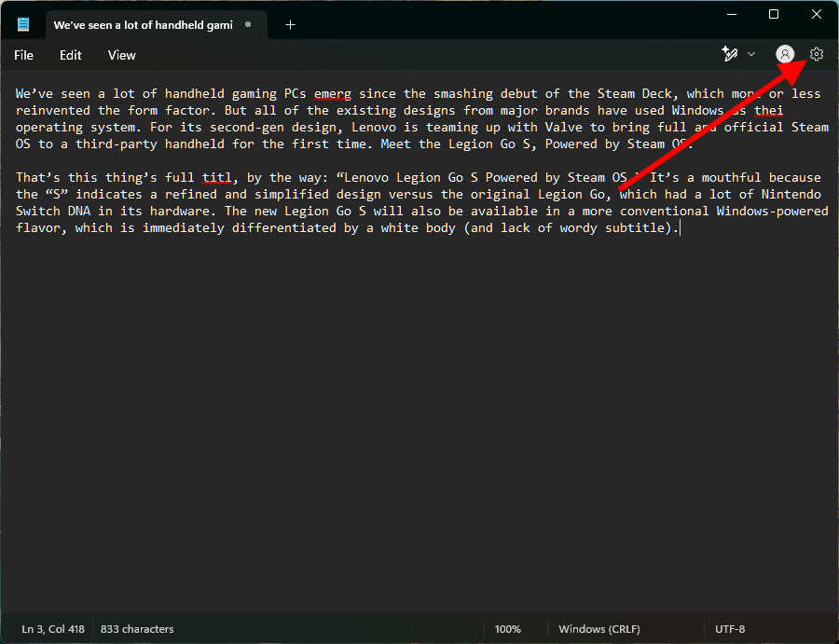Viewport: 839px width, 644px height.
Task: Click the 100% zoom level indicator
Action: [507, 629]
